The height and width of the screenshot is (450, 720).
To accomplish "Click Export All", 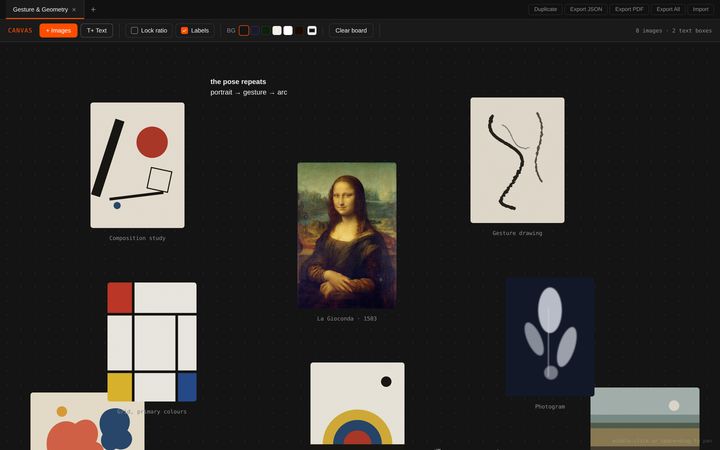I will tap(668, 9).
